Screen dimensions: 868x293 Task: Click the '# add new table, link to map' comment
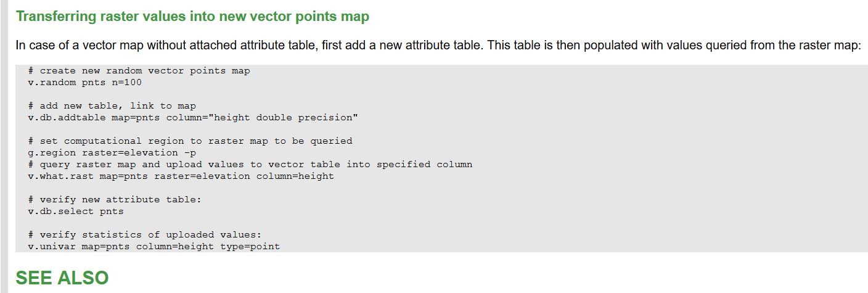click(x=112, y=106)
